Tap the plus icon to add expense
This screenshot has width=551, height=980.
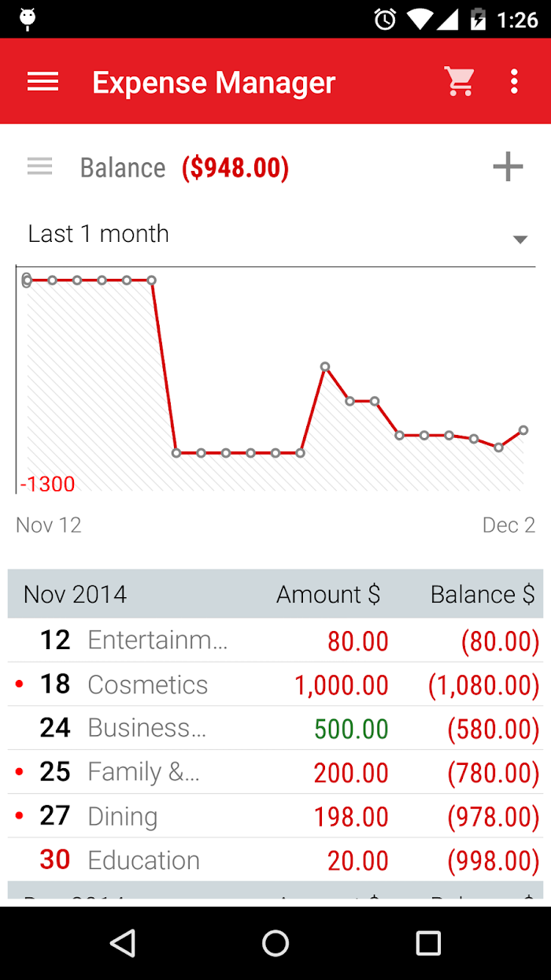pos(508,167)
